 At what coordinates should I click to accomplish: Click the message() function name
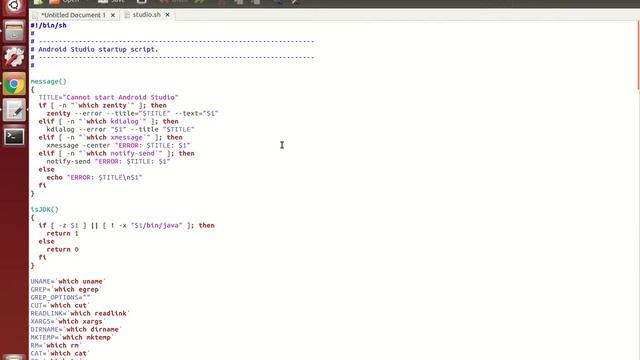pyautogui.click(x=48, y=81)
